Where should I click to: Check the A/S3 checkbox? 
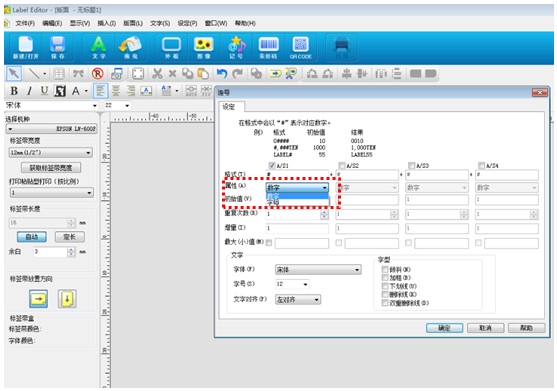tap(411, 165)
